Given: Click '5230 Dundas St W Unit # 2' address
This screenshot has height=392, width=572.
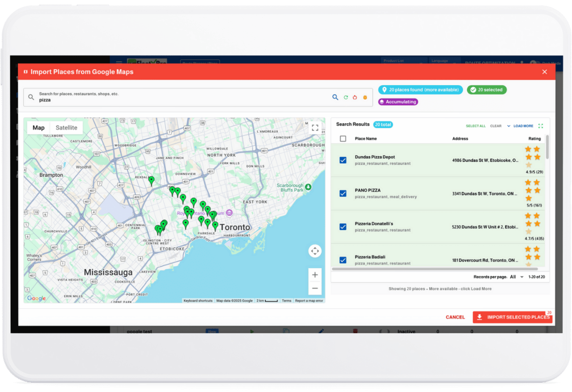Looking at the screenshot, I should [x=485, y=227].
